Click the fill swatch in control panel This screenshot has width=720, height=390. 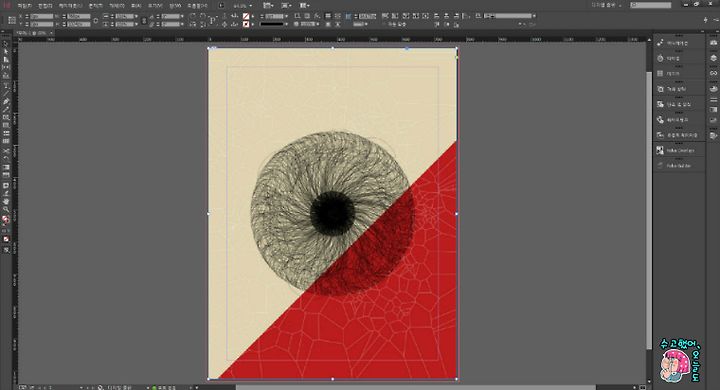coord(246,16)
